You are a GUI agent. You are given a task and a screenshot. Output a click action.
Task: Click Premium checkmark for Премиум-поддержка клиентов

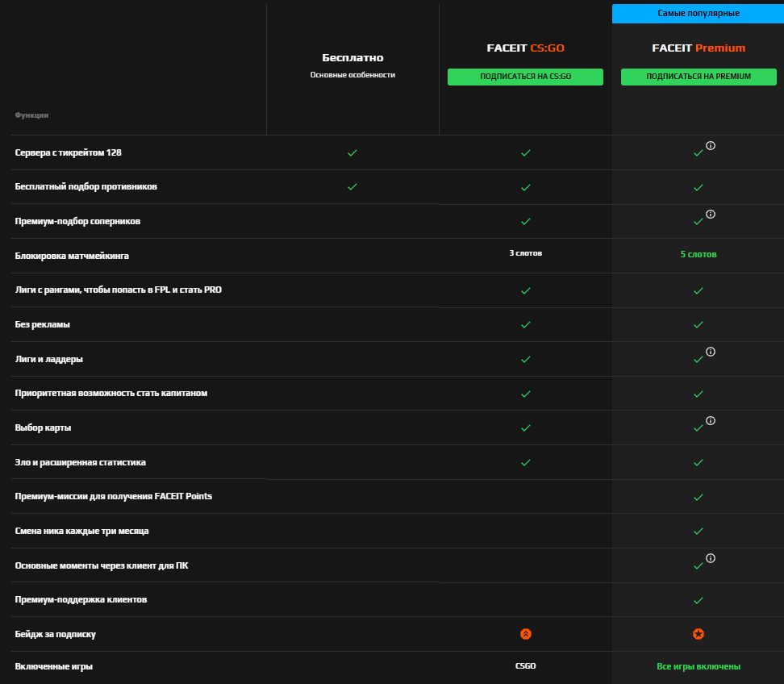(698, 600)
